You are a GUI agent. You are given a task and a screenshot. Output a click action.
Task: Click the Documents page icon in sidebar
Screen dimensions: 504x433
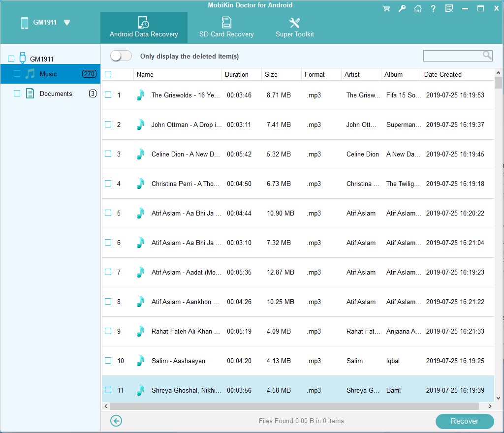30,93
